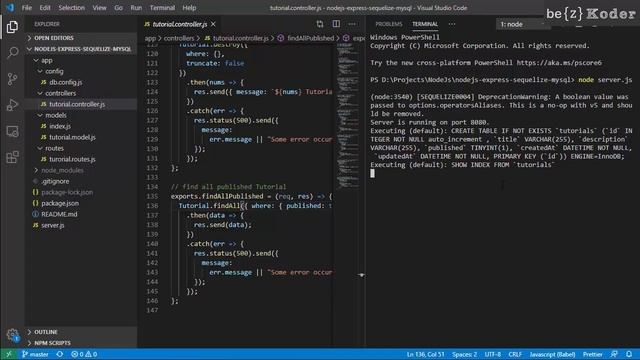This screenshot has width=640, height=360.
Task: Click 'controllers' in the breadcrumb
Action: [179, 38]
